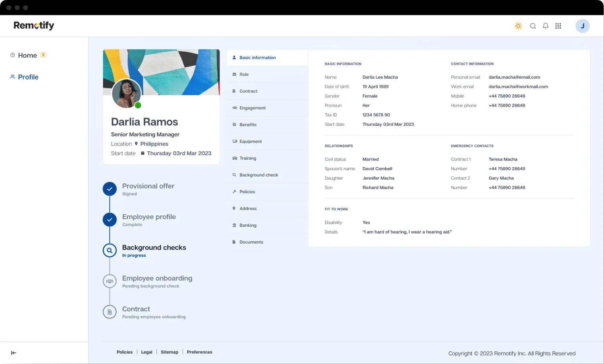Click the Provisional offer checkmark step
This screenshot has height=364, width=604.
(x=110, y=189)
